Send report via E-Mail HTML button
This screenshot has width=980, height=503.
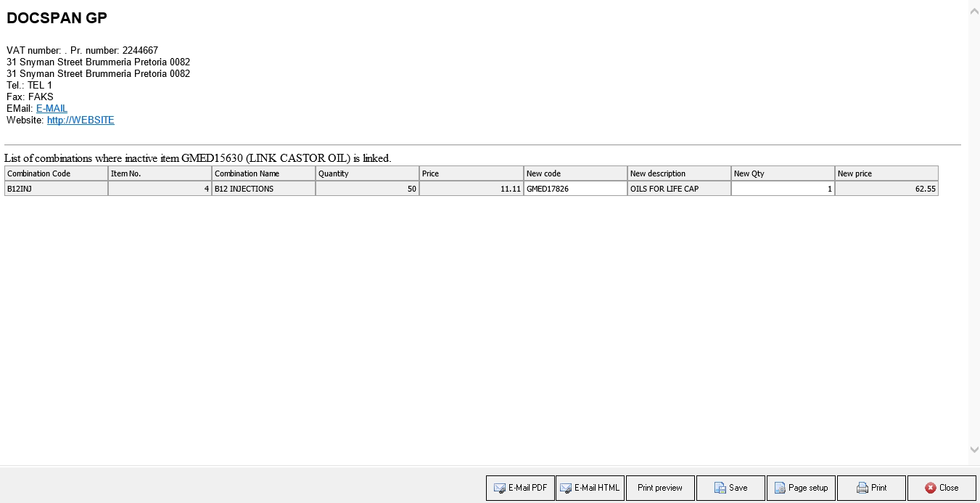pos(590,488)
